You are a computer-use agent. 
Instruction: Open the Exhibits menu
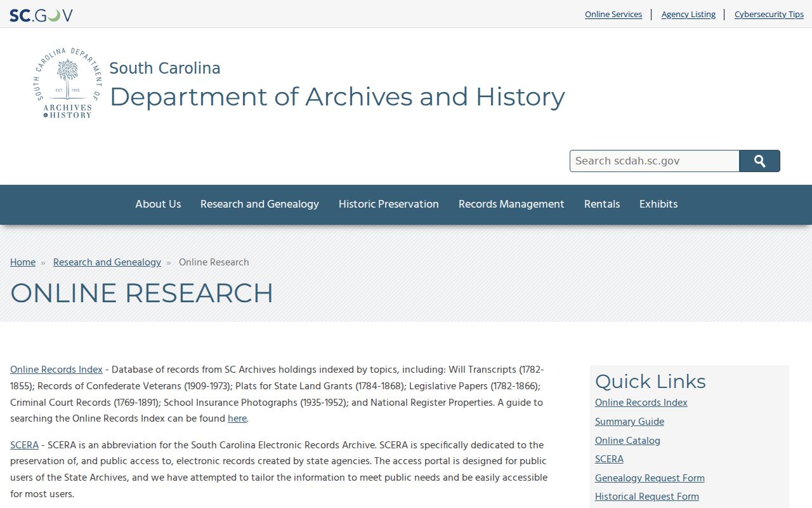tap(658, 204)
